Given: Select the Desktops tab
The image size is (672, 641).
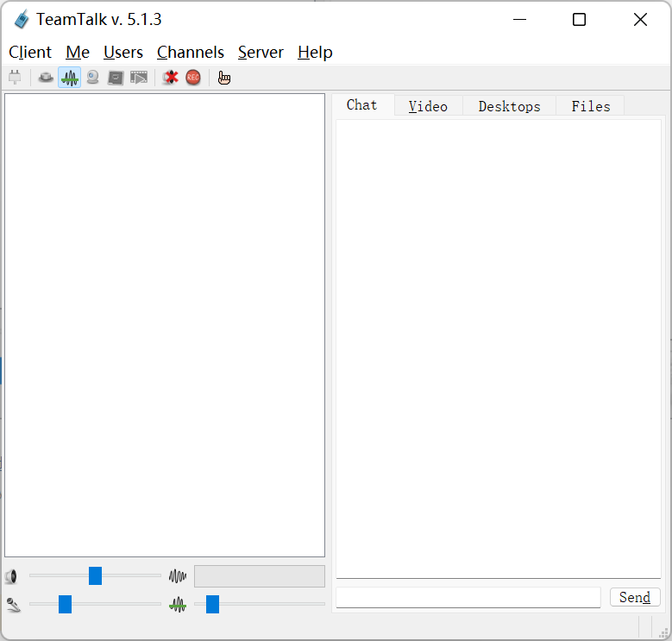Looking at the screenshot, I should [x=509, y=106].
